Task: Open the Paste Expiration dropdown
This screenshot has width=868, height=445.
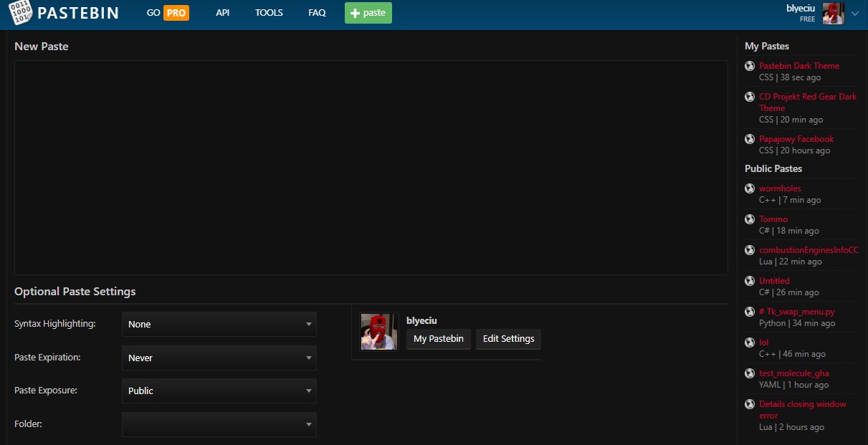Action: click(219, 358)
